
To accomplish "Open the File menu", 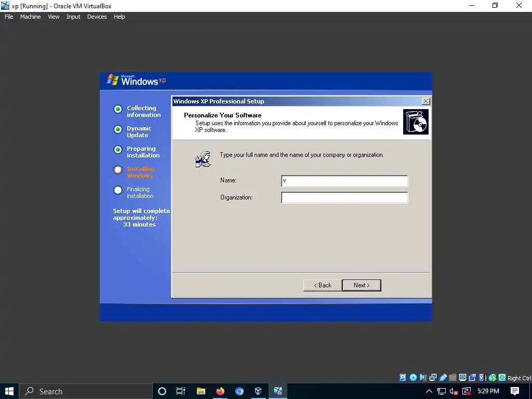I will click(x=9, y=17).
